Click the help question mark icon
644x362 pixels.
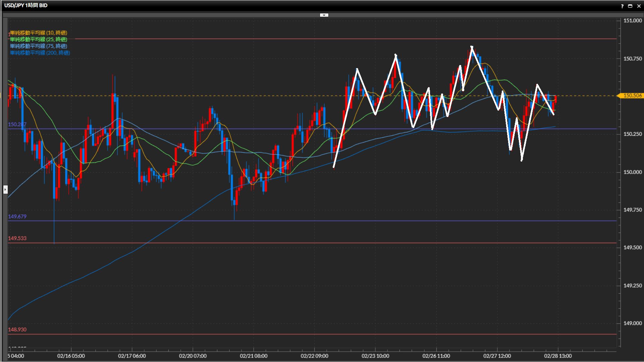click(x=622, y=6)
